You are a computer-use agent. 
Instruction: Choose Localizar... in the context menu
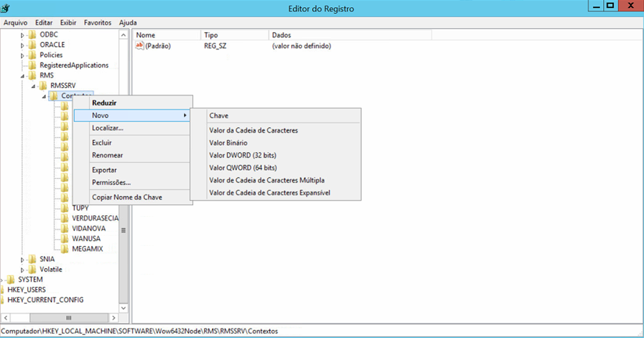point(132,128)
